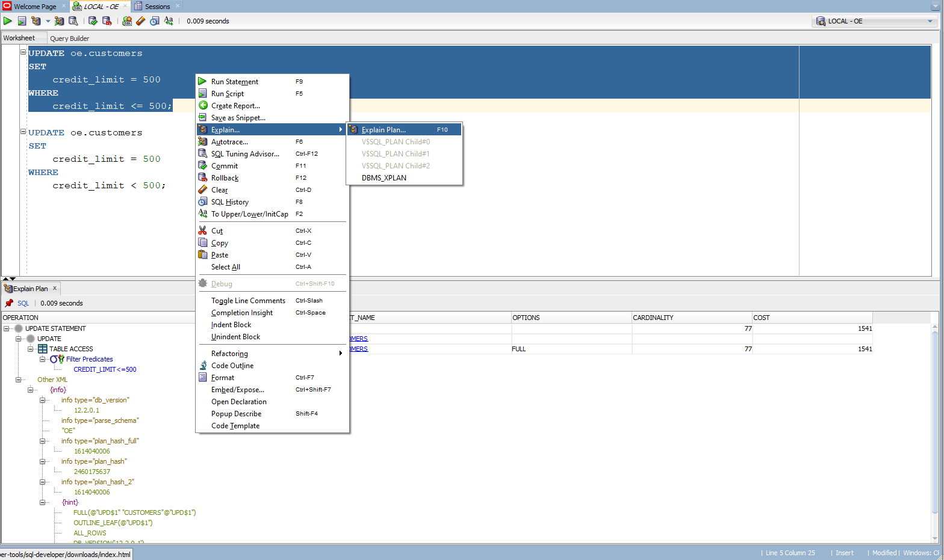Click Explain Plan... F10 submenu item
The image size is (944, 560).
[x=405, y=130]
